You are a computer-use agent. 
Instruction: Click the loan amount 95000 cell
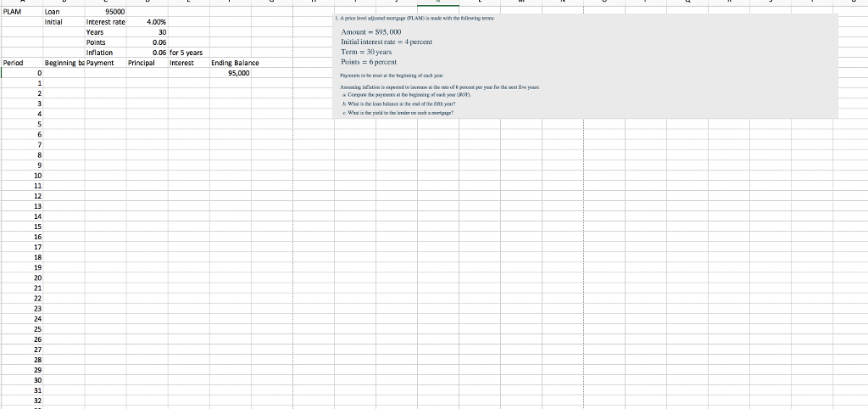coord(105,11)
